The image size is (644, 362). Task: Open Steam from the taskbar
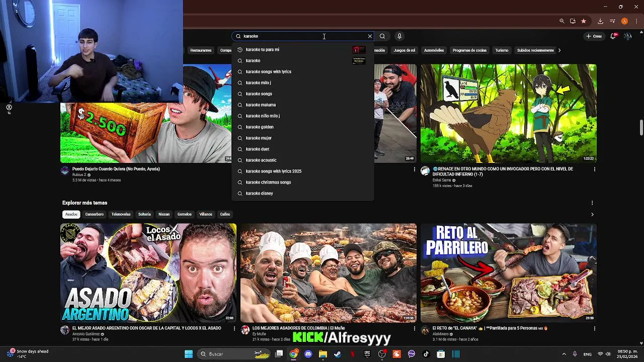[x=337, y=354]
